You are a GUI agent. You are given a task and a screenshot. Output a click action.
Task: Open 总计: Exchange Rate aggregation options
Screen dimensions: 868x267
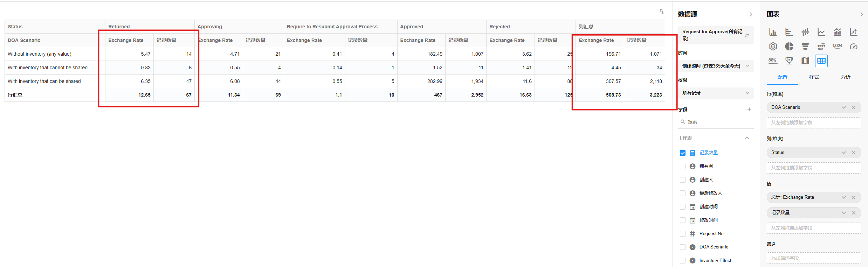click(844, 197)
